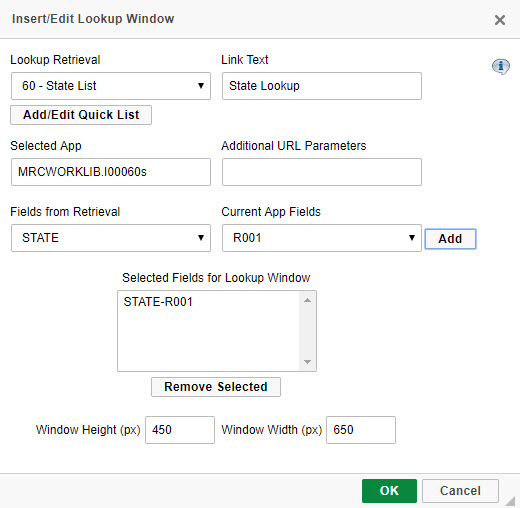520x508 pixels.
Task: Confirm with the green OK button
Action: click(389, 491)
